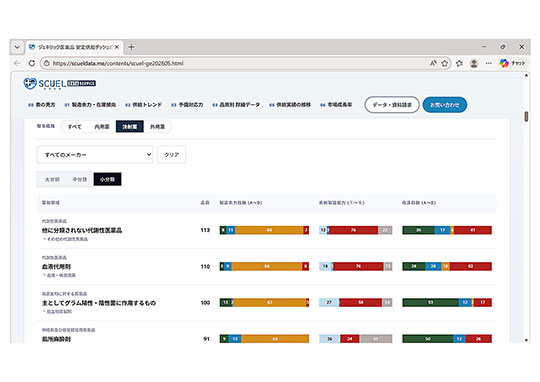
Task: Click the read aloud icon in address bar
Action: pyautogui.click(x=433, y=63)
